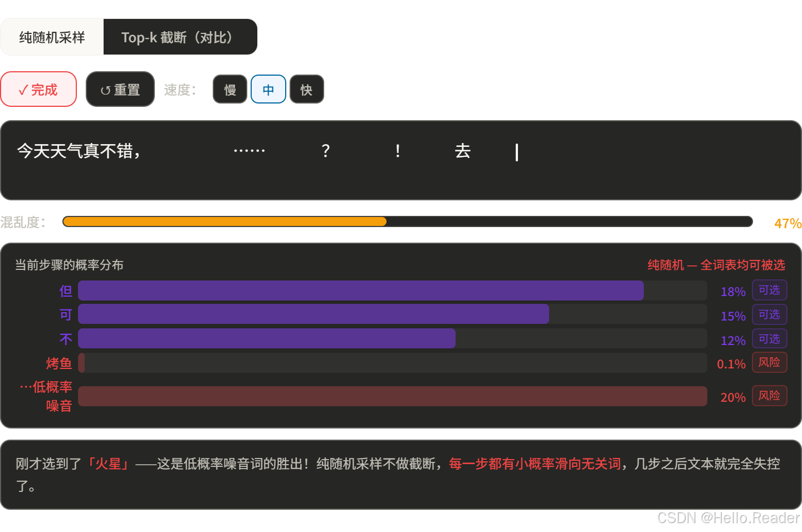This screenshot has width=802, height=532.
Task: Click the 速度： label
Action: click(180, 90)
